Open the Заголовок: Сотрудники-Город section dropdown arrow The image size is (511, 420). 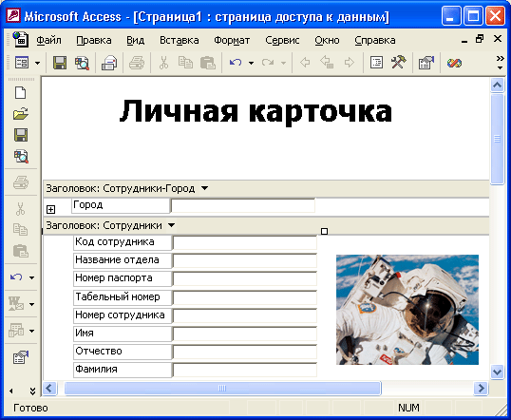click(x=204, y=188)
